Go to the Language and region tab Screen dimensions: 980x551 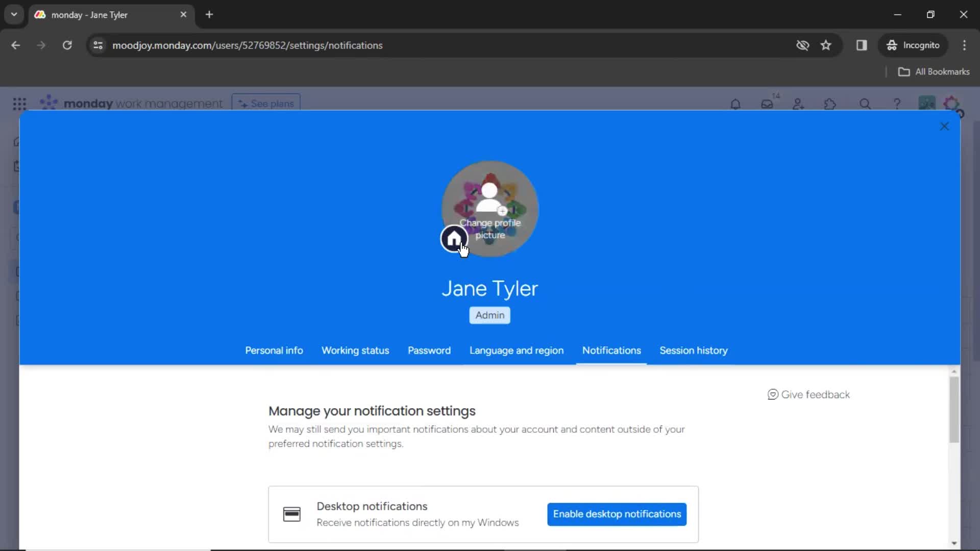click(x=517, y=350)
